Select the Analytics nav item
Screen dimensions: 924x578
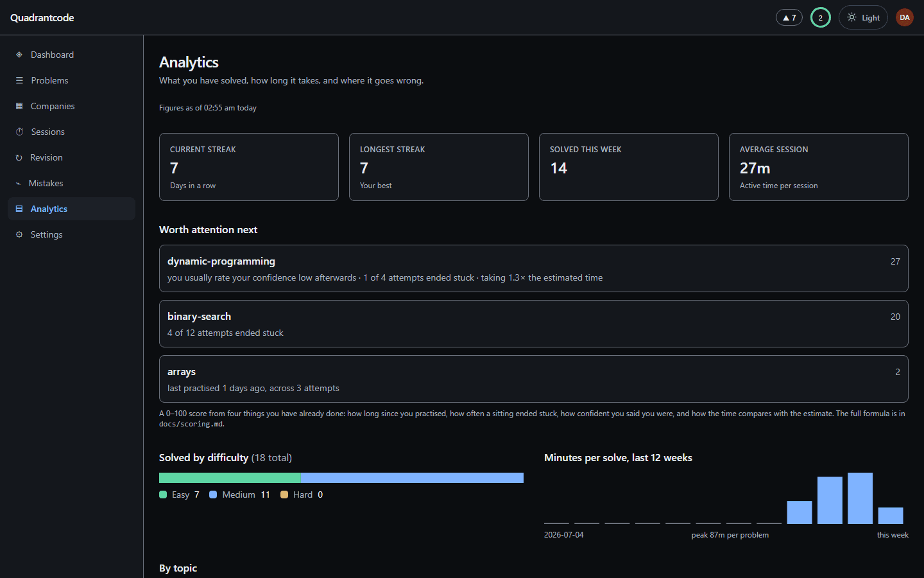tap(71, 209)
